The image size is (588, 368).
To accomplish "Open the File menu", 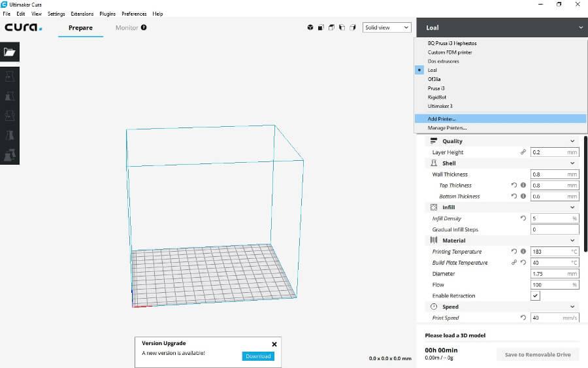I will [x=7, y=14].
